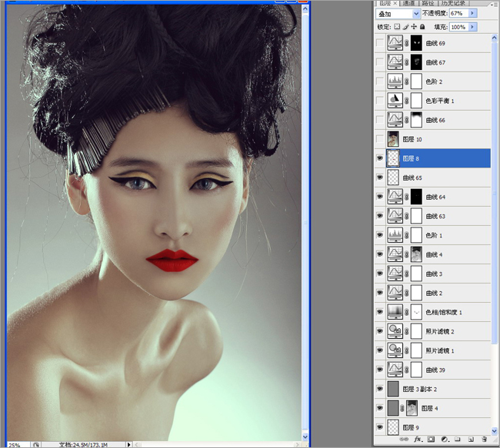The width and height of the screenshot is (500, 448).
Task: Show the 曲线 69 layer
Action: point(380,43)
